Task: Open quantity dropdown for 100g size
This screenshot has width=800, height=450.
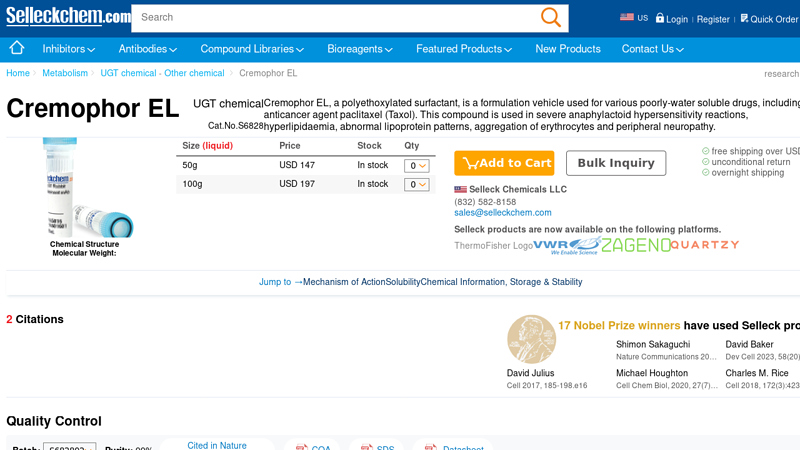Action: click(x=416, y=185)
